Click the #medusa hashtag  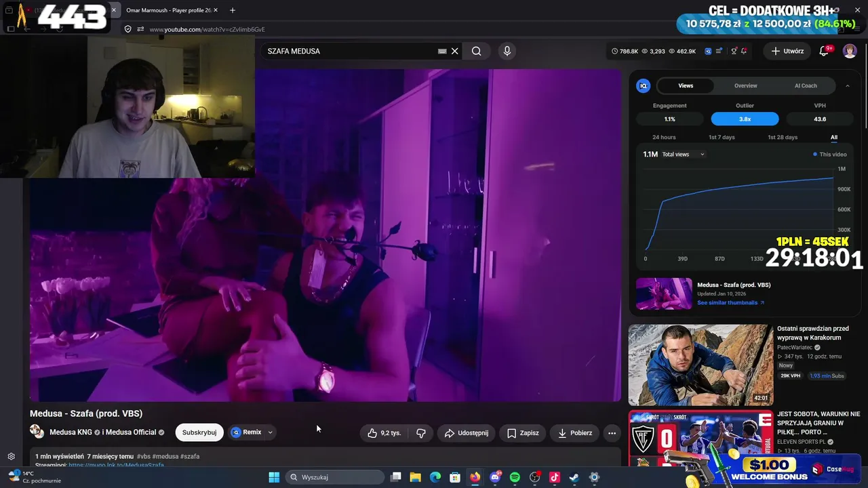point(167,457)
